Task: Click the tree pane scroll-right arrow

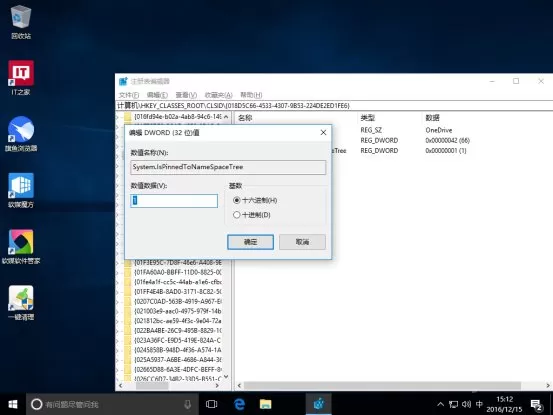Action: click(217, 386)
